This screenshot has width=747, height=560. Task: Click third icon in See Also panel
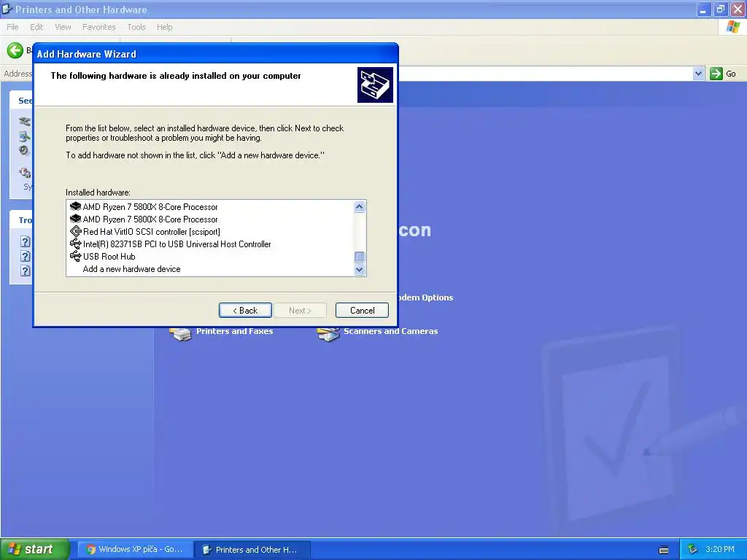pos(24,150)
